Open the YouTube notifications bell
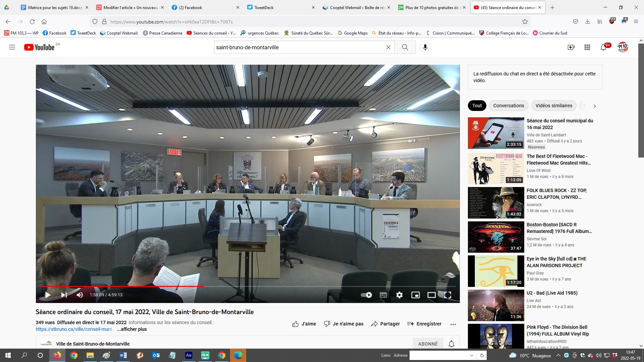Viewport: 644px width, 362px height. [603, 47]
